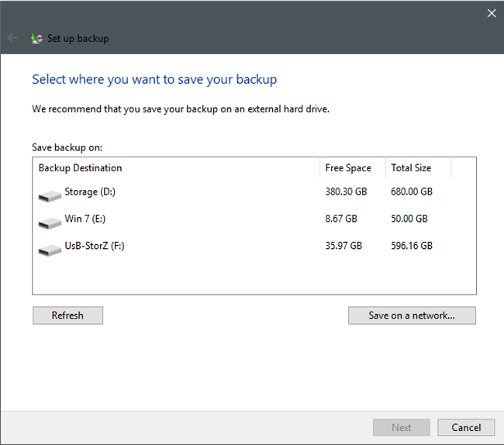
Task: Click the Set up backup wizard icon
Action: 36,38
